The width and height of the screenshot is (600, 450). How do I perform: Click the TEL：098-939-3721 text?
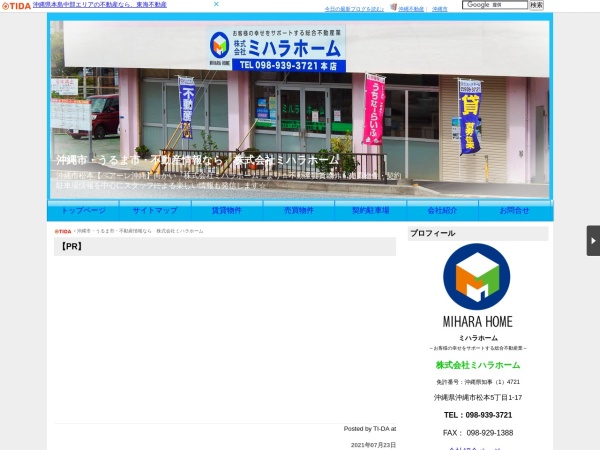tap(478, 415)
